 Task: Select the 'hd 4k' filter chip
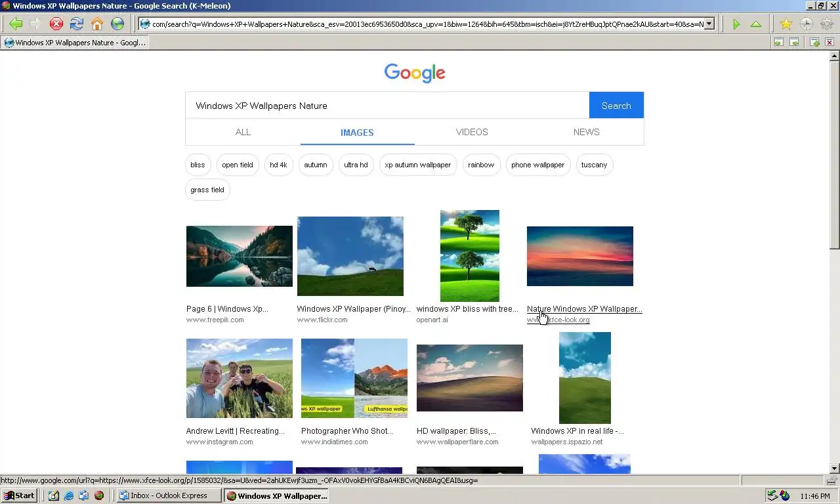278,165
